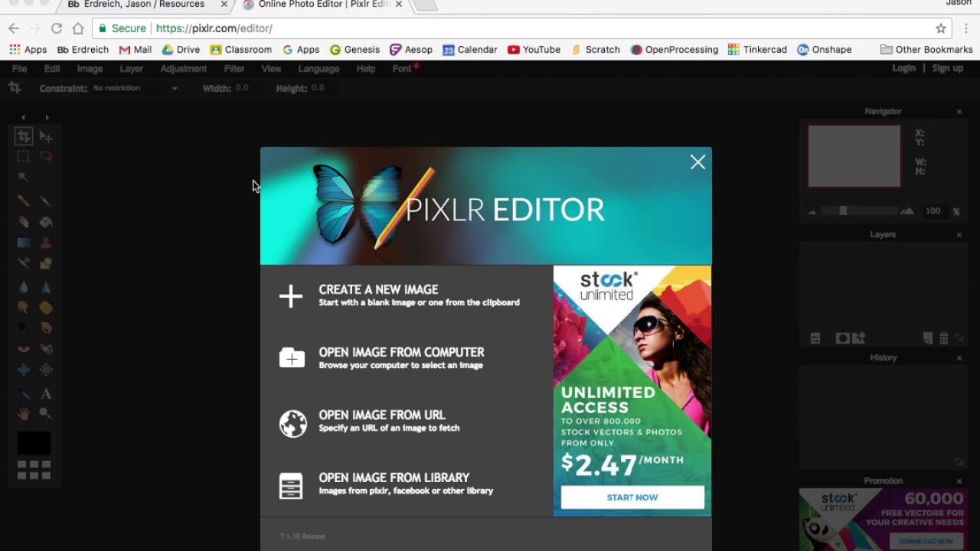Screen dimensions: 980x551
Task: Select the Red Eye Reduction tool
Action: point(24,349)
